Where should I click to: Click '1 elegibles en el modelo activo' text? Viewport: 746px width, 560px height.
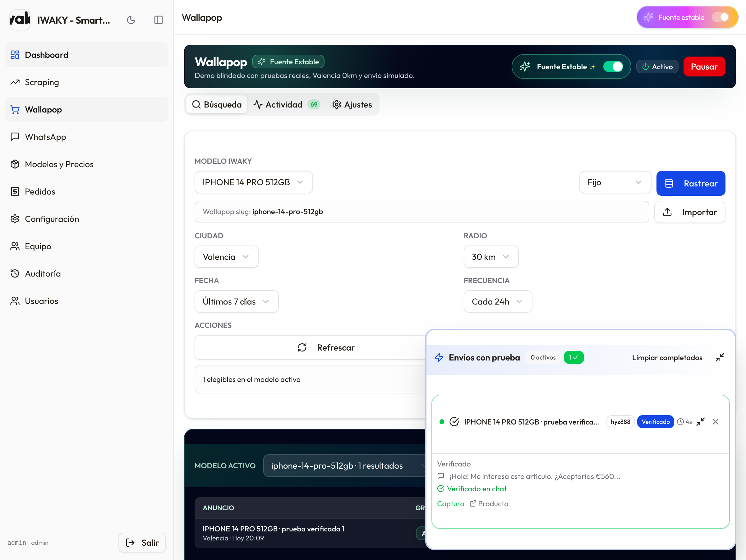tap(251, 379)
